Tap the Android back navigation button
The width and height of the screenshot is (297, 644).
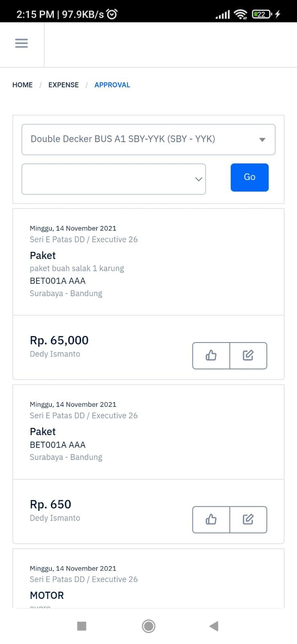click(214, 626)
